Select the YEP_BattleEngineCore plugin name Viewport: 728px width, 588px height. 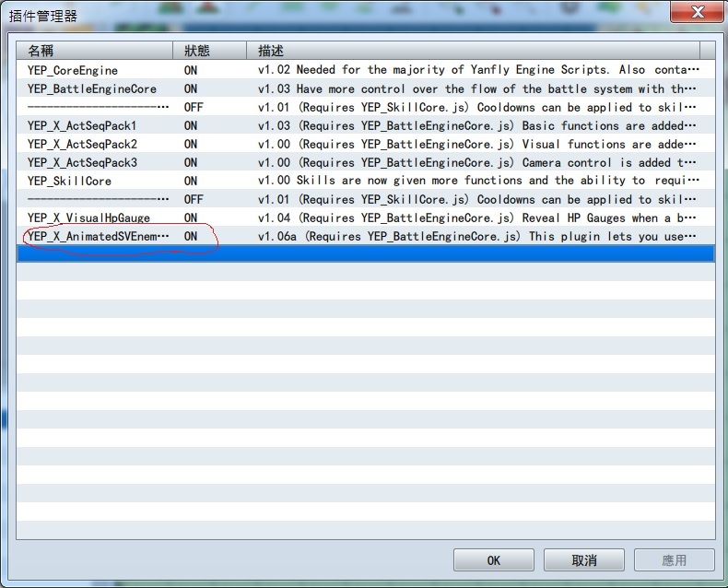92,88
